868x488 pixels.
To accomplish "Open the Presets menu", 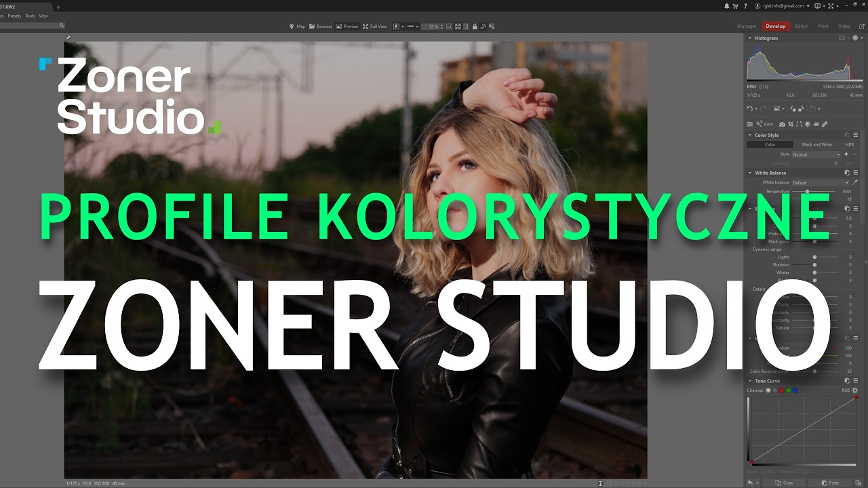I will 14,16.
